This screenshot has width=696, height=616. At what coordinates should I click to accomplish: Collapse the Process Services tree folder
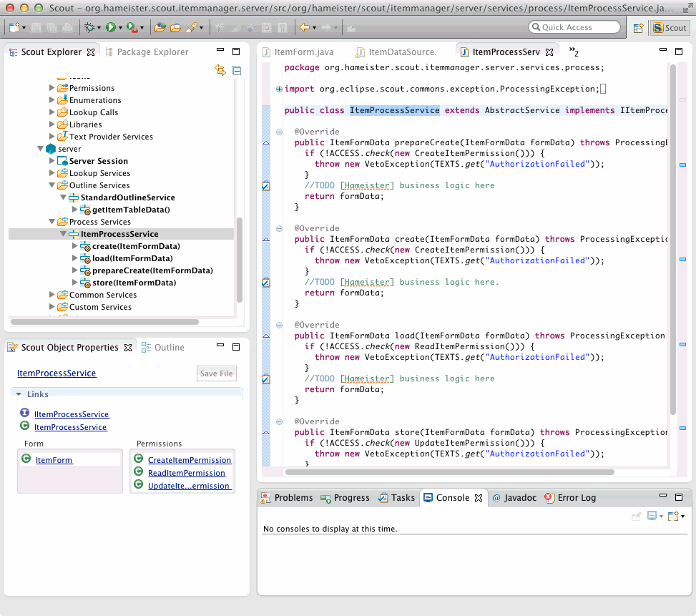[x=52, y=222]
